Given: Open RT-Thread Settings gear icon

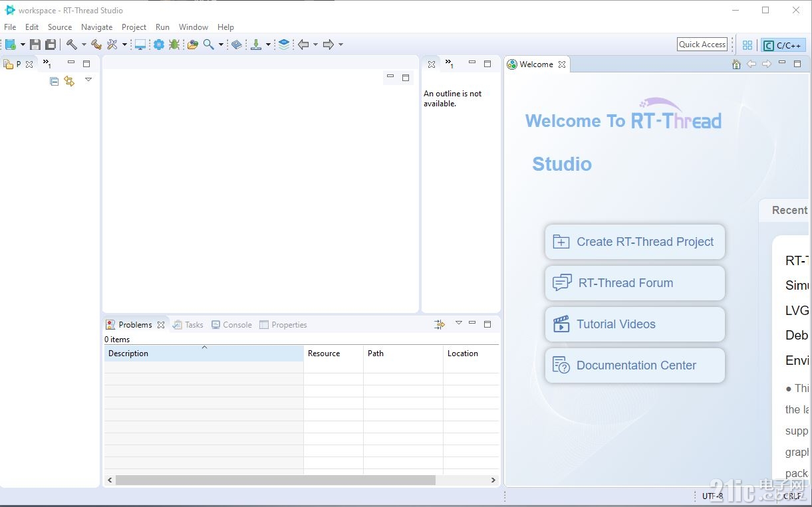Looking at the screenshot, I should 159,45.
